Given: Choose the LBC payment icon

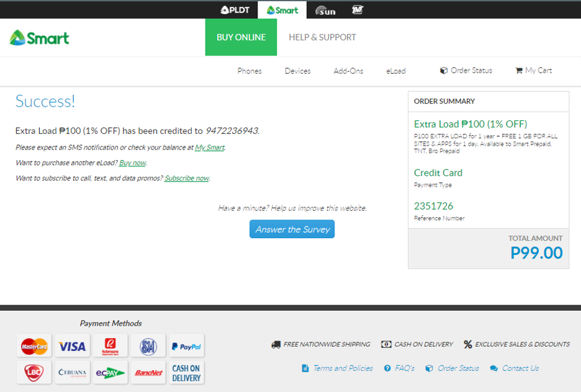Looking at the screenshot, I should tap(34, 372).
